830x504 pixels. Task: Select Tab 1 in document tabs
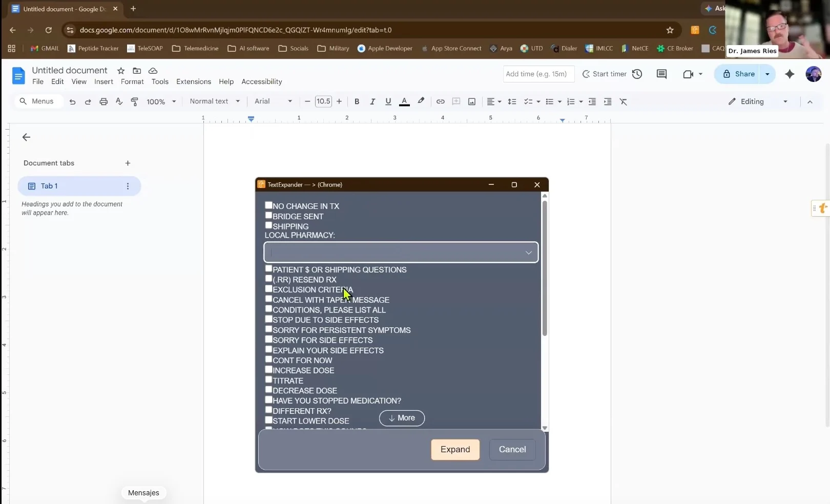tap(79, 186)
